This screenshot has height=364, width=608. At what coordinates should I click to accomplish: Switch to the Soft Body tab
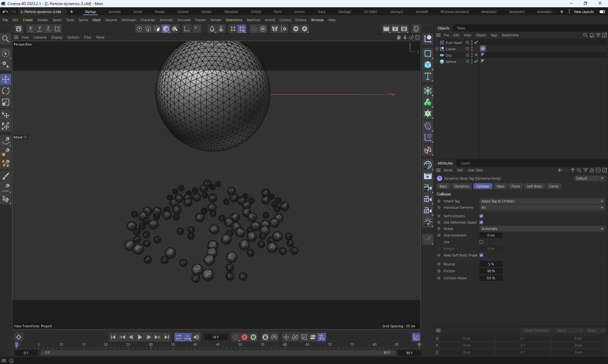click(534, 186)
